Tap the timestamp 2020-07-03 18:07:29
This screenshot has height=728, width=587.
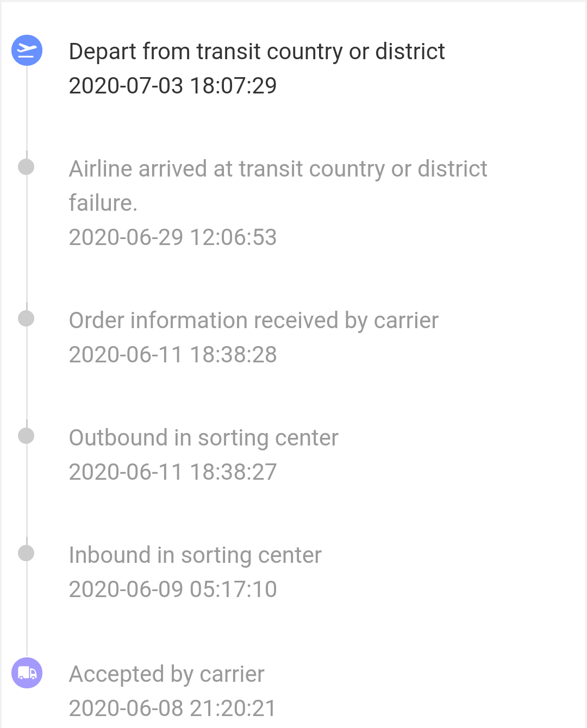[x=173, y=86]
